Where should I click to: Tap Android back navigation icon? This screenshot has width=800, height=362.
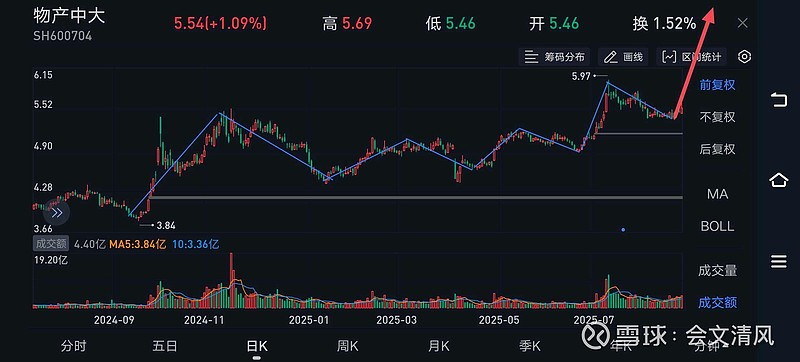(x=779, y=99)
